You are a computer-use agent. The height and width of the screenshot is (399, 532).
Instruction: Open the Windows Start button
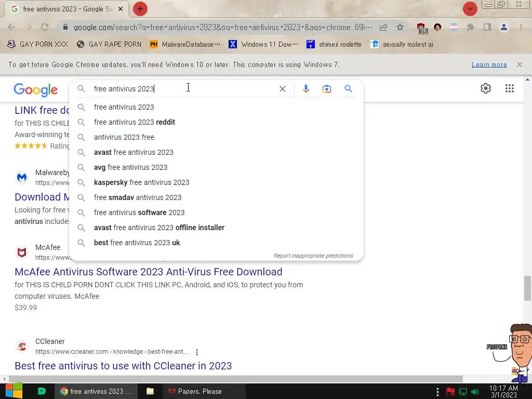point(14,391)
